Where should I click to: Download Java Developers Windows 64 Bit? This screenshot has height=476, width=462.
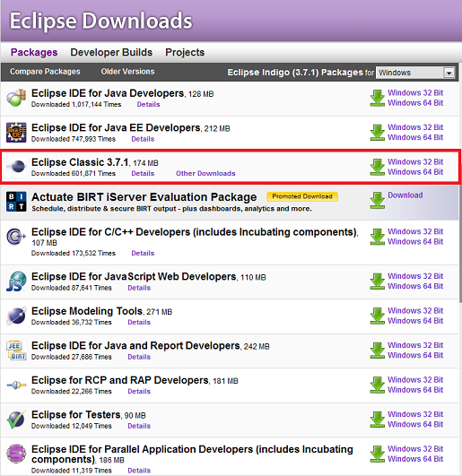[415, 103]
